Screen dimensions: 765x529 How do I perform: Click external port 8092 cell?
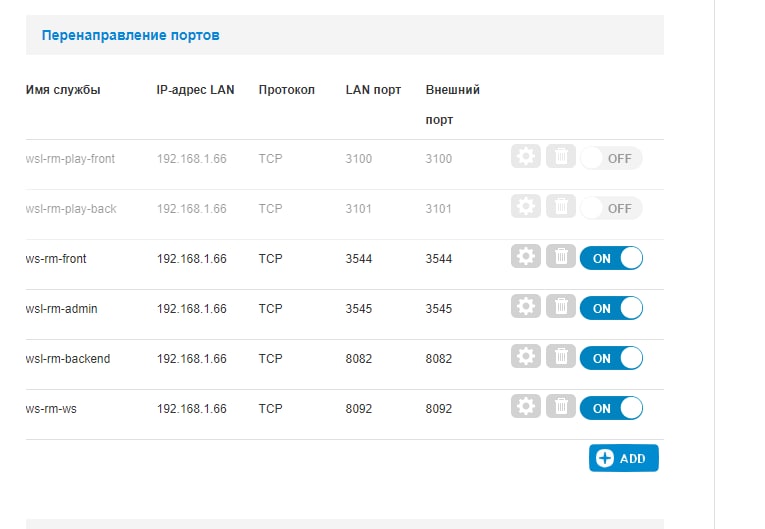[439, 408]
